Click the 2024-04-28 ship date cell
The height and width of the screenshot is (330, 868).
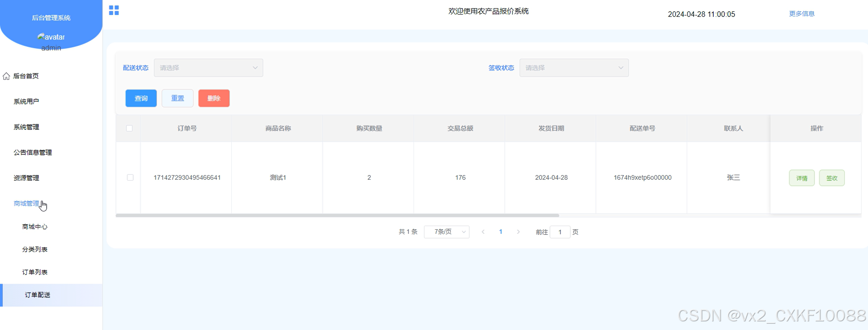tap(551, 177)
